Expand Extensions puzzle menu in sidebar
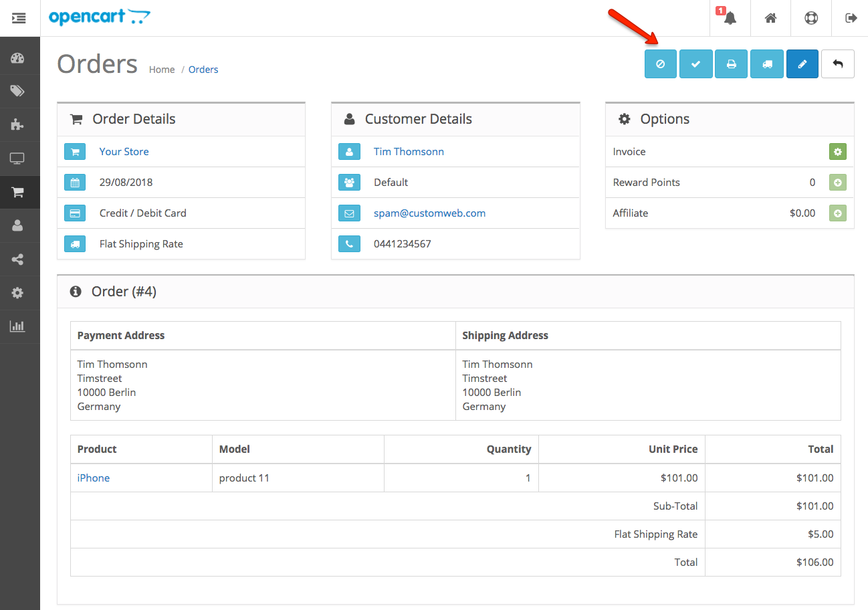The height and width of the screenshot is (610, 868). 18,124
